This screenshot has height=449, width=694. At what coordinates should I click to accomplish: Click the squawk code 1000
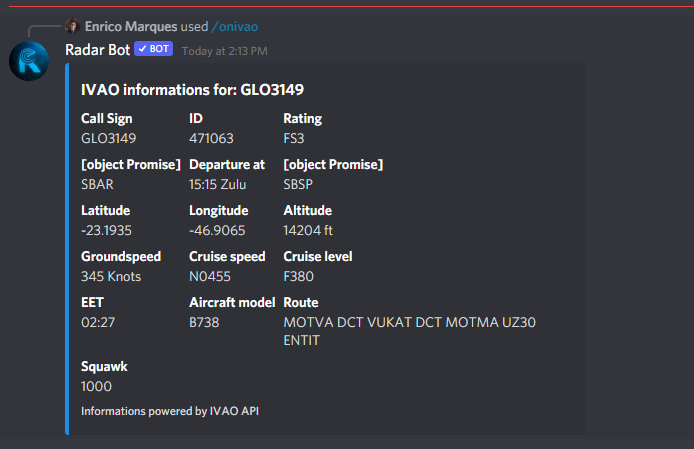(x=96, y=387)
